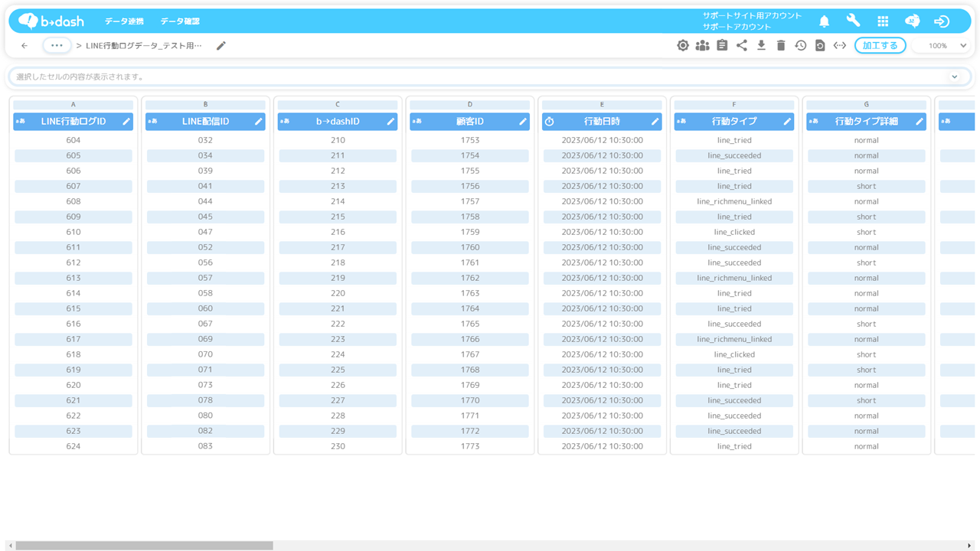980x551 pixels.
Task: Select column letter A
Action: pos(73,105)
